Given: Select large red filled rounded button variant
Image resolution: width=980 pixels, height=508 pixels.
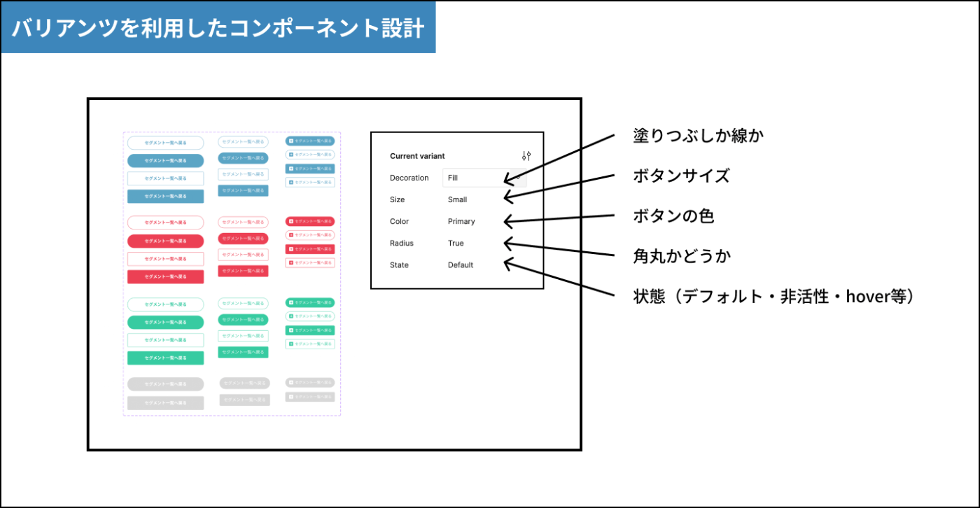Looking at the screenshot, I should [165, 241].
